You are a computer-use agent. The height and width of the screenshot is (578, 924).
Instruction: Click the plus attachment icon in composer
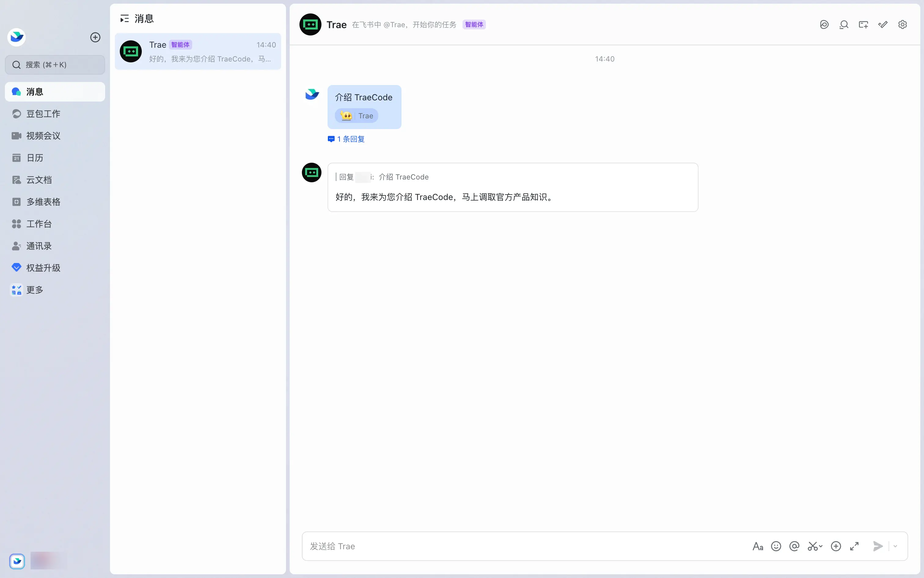(836, 546)
